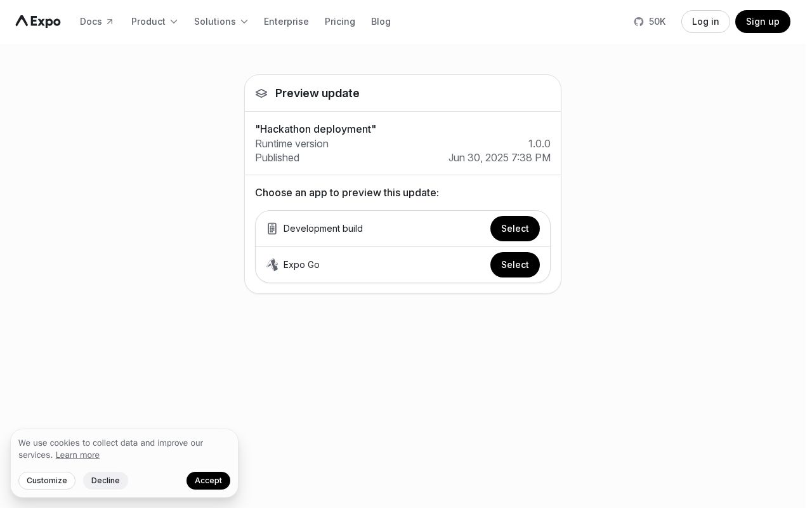The width and height of the screenshot is (812, 508).
Task: Customize cookie preferences
Action: pos(47,481)
